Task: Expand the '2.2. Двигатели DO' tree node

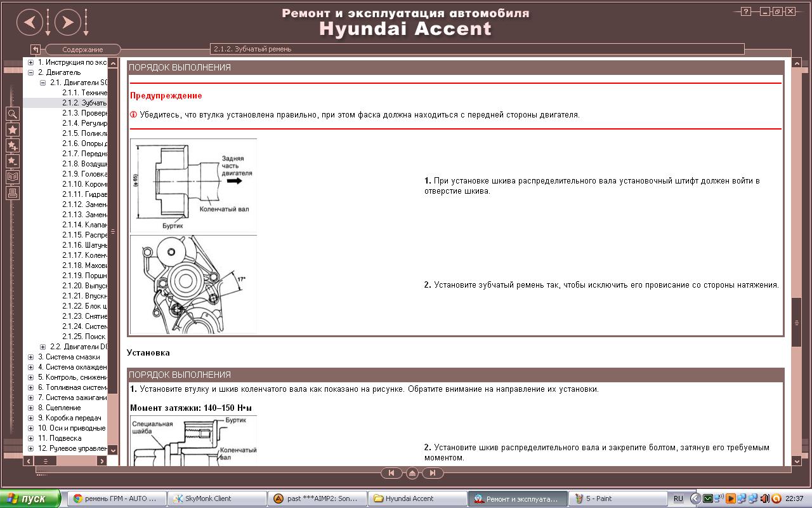Action: point(43,347)
